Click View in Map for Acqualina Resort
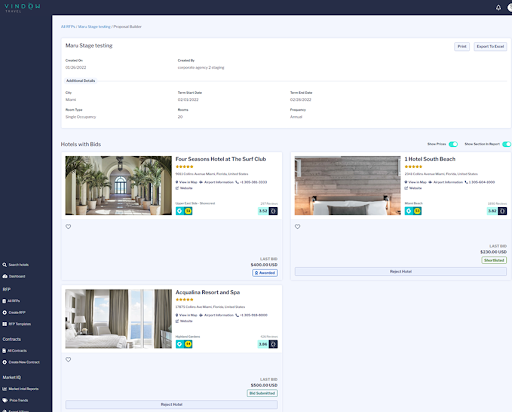The height and width of the screenshot is (412, 512). point(186,315)
